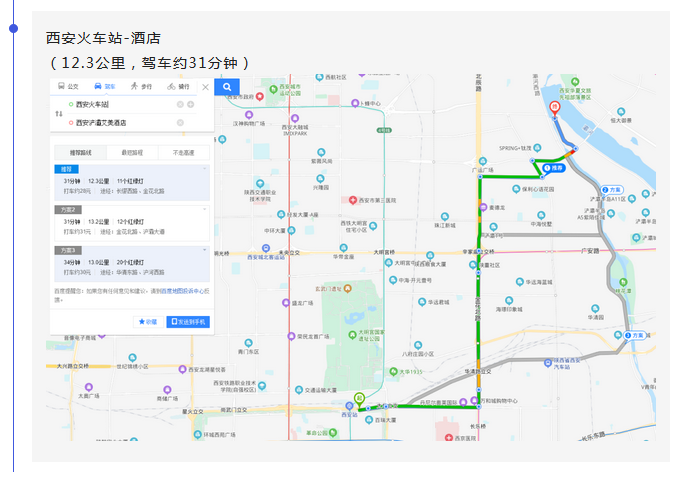Click the 西安市政府 red star marker
This screenshot has width=680, height=478.
259,96
